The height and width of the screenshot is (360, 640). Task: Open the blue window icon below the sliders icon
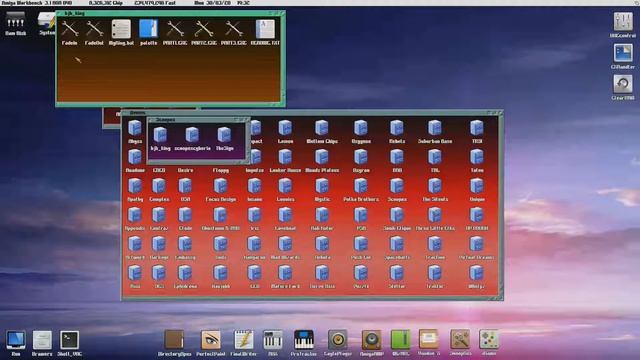(x=623, y=53)
